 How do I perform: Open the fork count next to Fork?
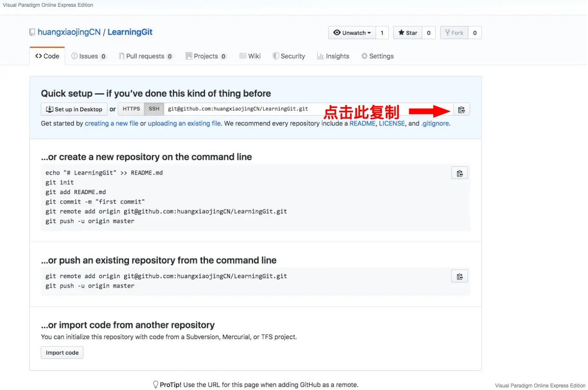click(x=475, y=33)
